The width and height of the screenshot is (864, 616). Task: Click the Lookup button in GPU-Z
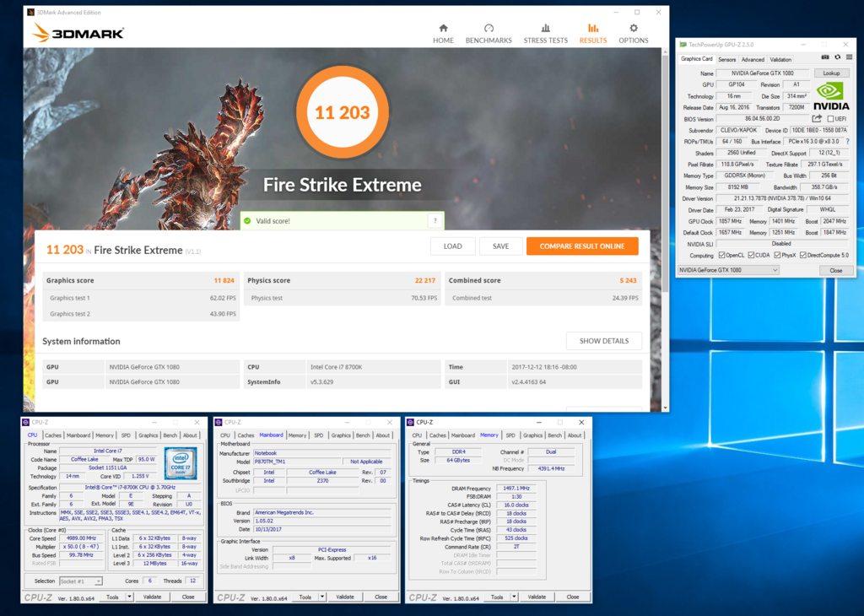point(831,73)
